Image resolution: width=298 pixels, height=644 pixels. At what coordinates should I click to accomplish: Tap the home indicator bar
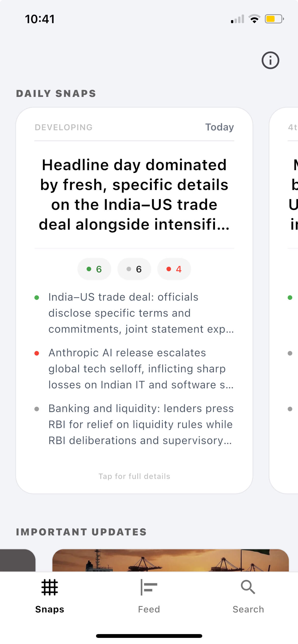point(149,636)
